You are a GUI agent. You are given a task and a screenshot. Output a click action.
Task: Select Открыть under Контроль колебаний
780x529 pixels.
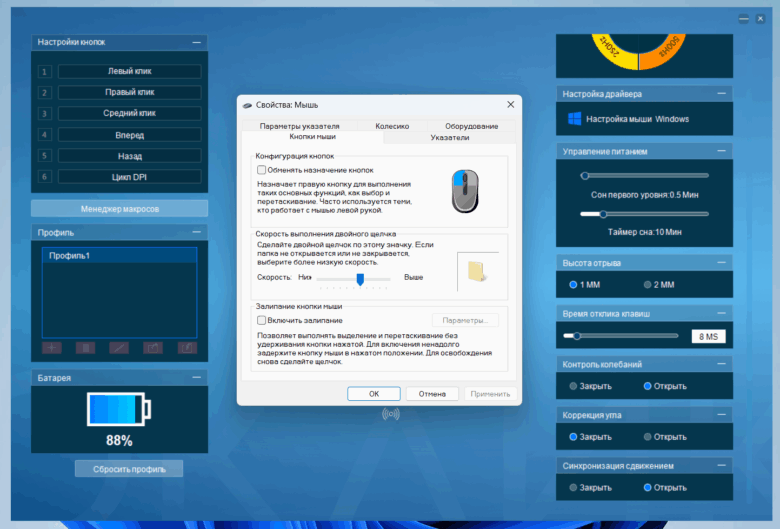click(647, 386)
